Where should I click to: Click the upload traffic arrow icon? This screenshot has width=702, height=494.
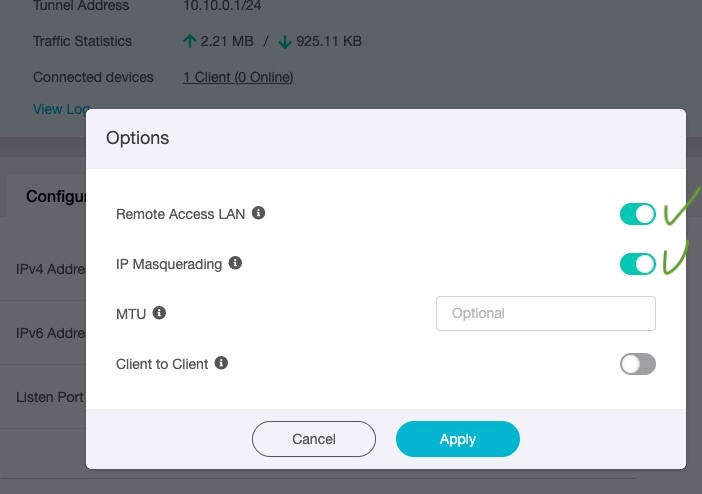[x=190, y=41]
